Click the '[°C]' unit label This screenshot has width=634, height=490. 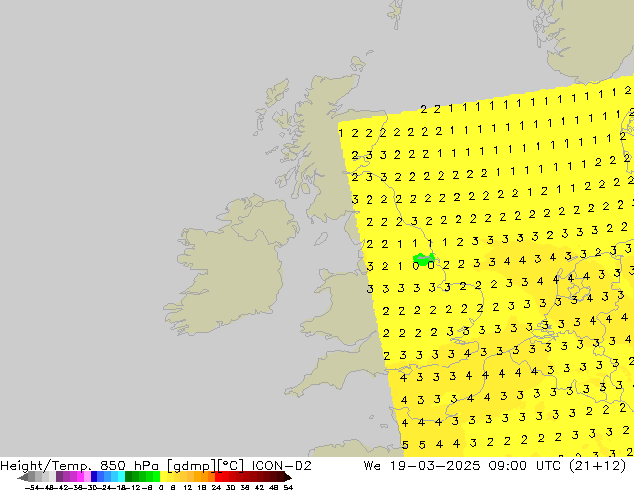point(231,466)
